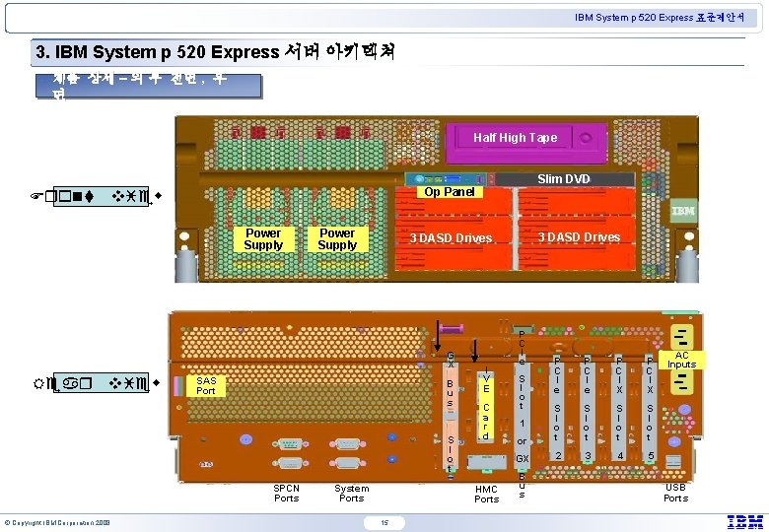The image size is (769, 532).
Task: Click the left 'Power Supply' label
Action: point(263,239)
